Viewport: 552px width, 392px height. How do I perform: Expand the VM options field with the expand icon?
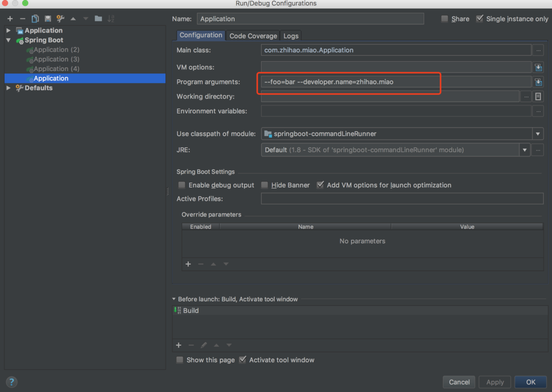[x=538, y=67]
